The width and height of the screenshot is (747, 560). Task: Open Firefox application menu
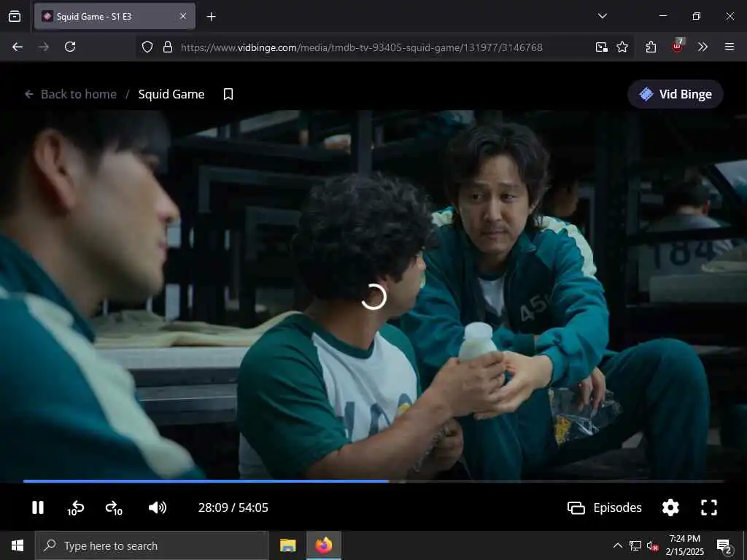click(729, 47)
